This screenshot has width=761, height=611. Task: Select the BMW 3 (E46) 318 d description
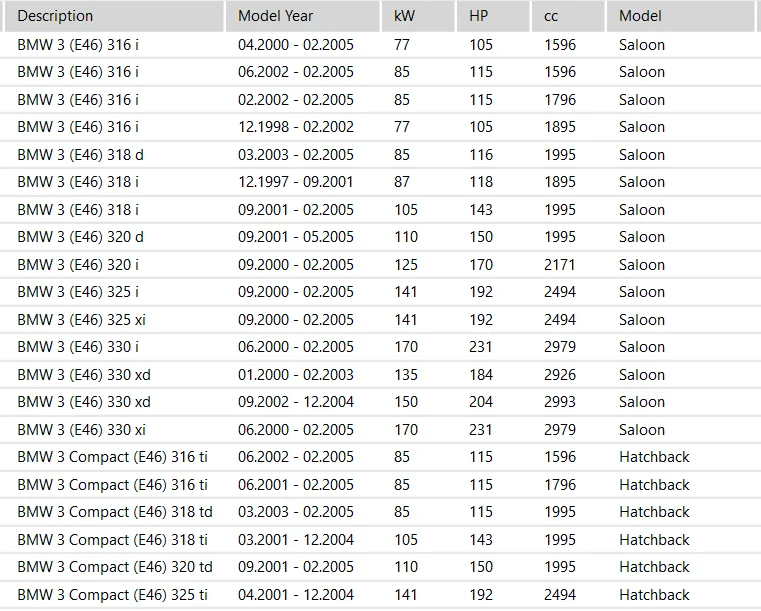[x=81, y=155]
